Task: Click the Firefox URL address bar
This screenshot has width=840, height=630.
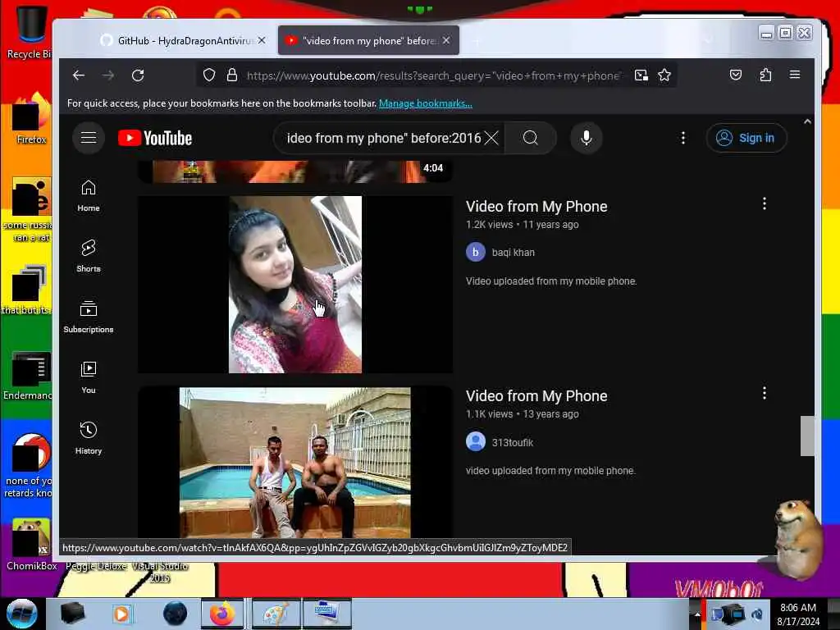Action: [x=433, y=75]
